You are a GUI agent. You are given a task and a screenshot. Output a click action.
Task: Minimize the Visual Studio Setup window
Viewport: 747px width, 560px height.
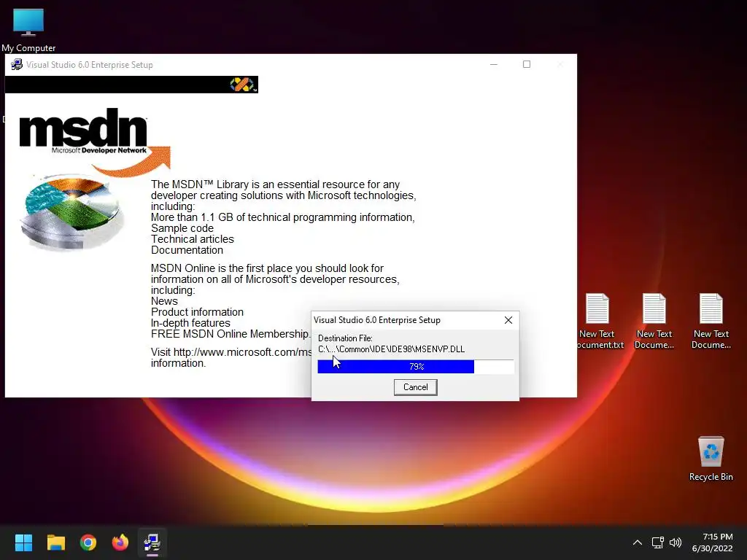point(494,64)
